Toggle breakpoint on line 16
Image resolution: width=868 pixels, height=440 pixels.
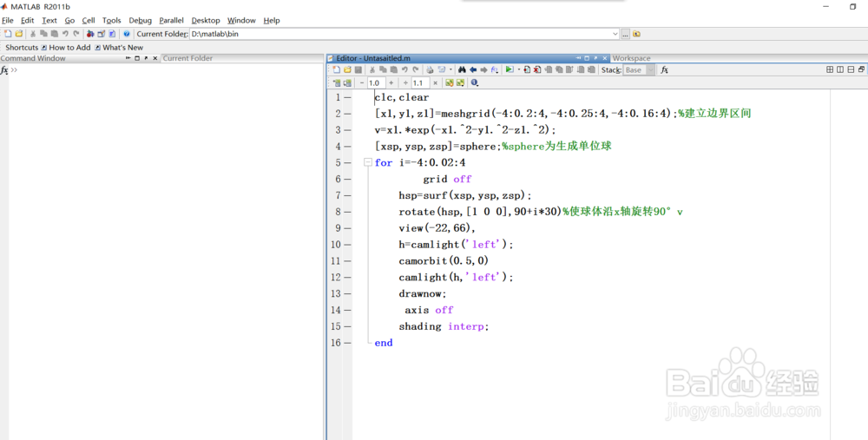(x=348, y=343)
